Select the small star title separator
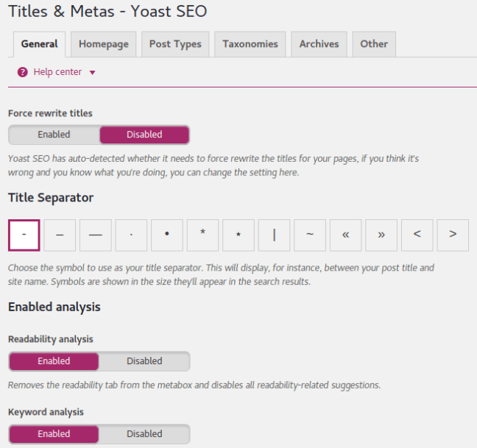 tap(239, 235)
